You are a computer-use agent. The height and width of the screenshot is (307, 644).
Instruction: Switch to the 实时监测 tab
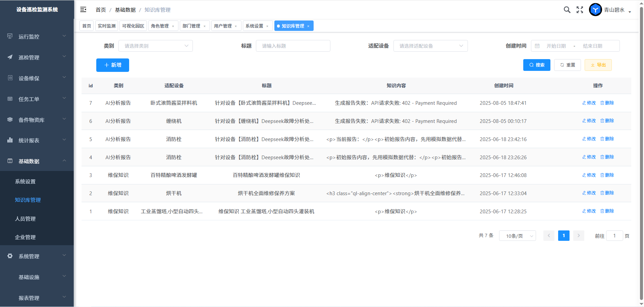(107, 26)
